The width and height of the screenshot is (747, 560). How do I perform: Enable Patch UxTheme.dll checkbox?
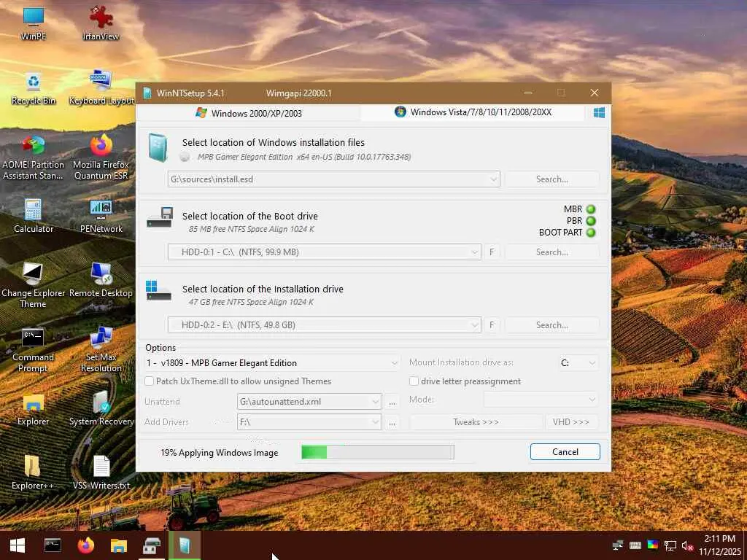pos(149,381)
